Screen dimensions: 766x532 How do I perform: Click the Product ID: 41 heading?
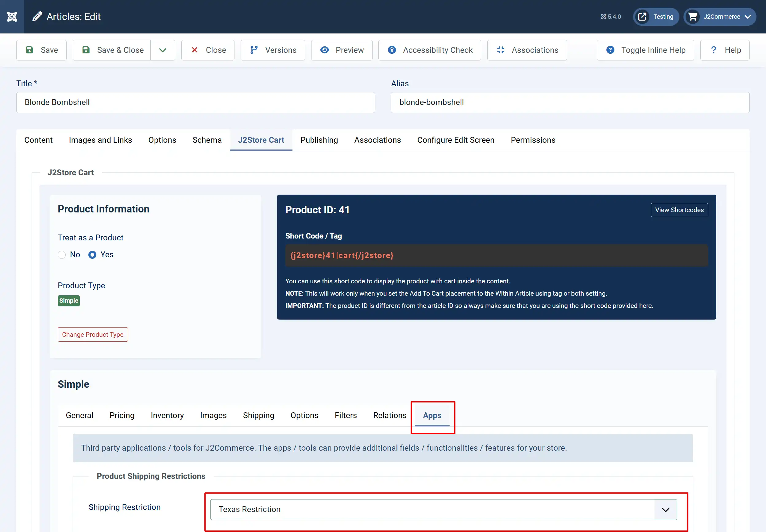click(317, 210)
